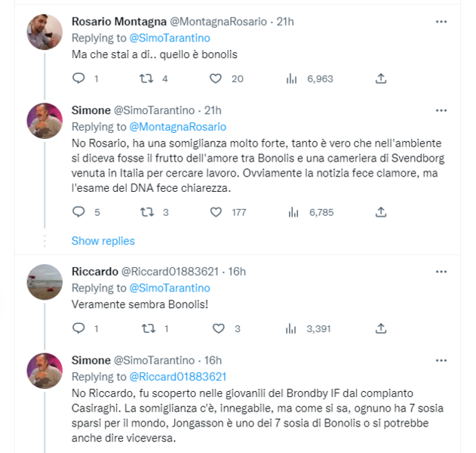The height and width of the screenshot is (453, 476).
Task: Open the @MontagnaRosario mention link
Action: coord(178,127)
